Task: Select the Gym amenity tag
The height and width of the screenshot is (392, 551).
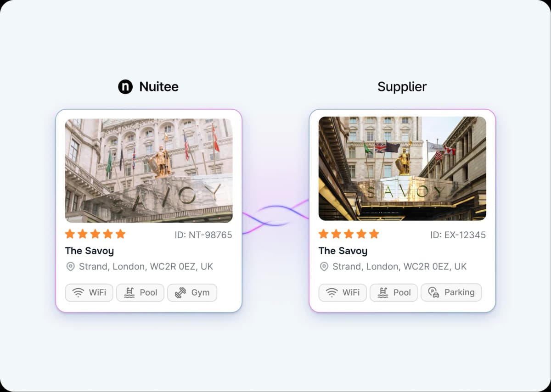Action: [x=192, y=293]
